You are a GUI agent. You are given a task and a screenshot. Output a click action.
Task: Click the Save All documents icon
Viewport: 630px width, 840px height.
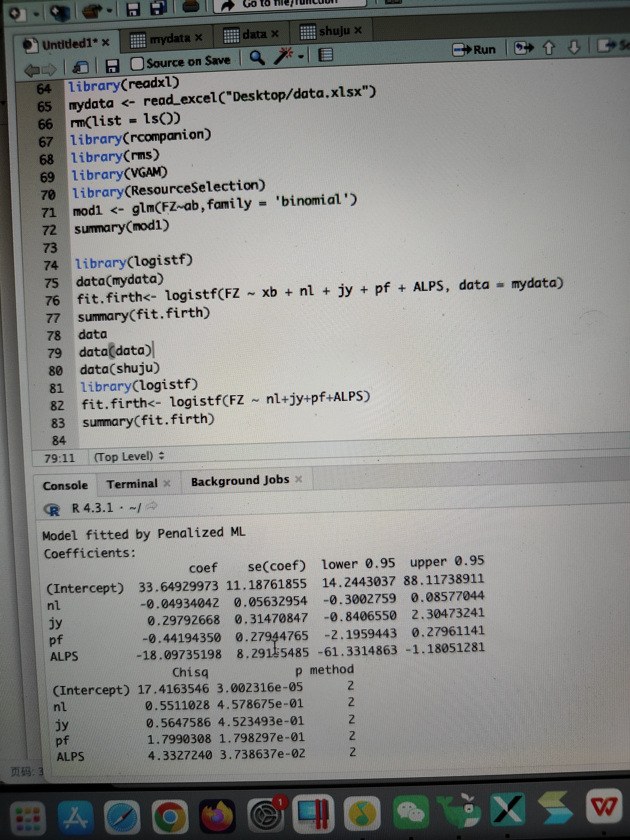159,8
